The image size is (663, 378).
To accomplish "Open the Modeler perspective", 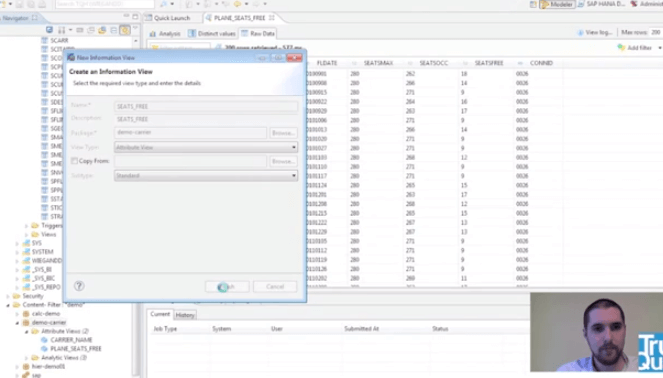I will 557,4.
